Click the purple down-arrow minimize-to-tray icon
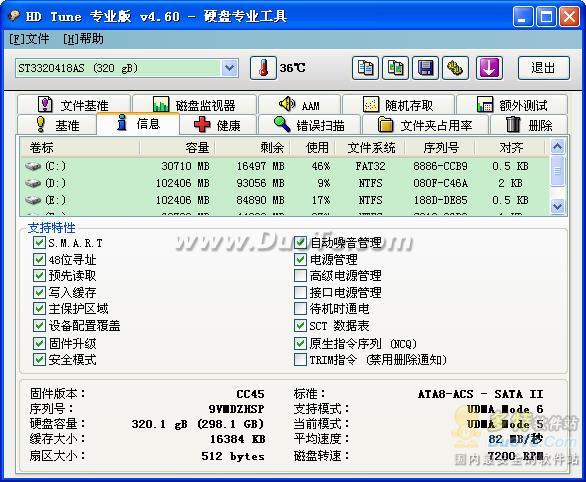 (489, 68)
